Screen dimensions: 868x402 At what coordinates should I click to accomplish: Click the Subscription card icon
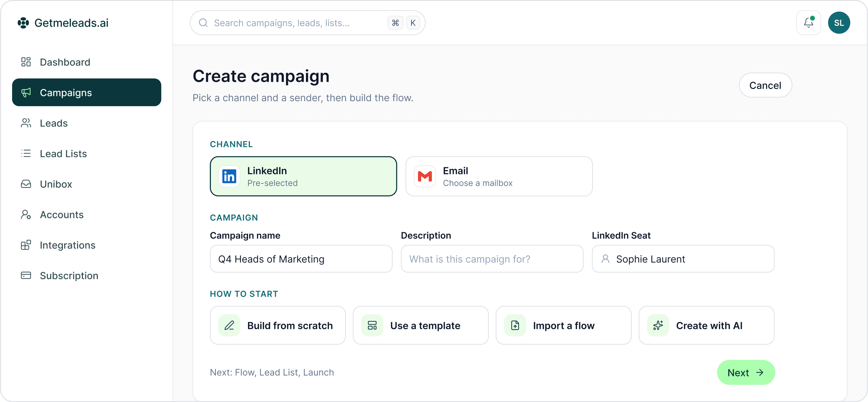[26, 276]
